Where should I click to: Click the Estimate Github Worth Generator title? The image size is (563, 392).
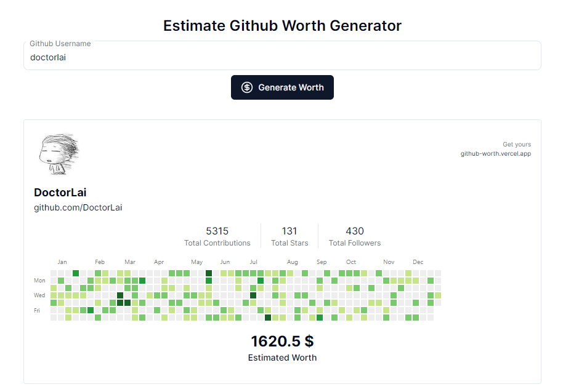282,26
